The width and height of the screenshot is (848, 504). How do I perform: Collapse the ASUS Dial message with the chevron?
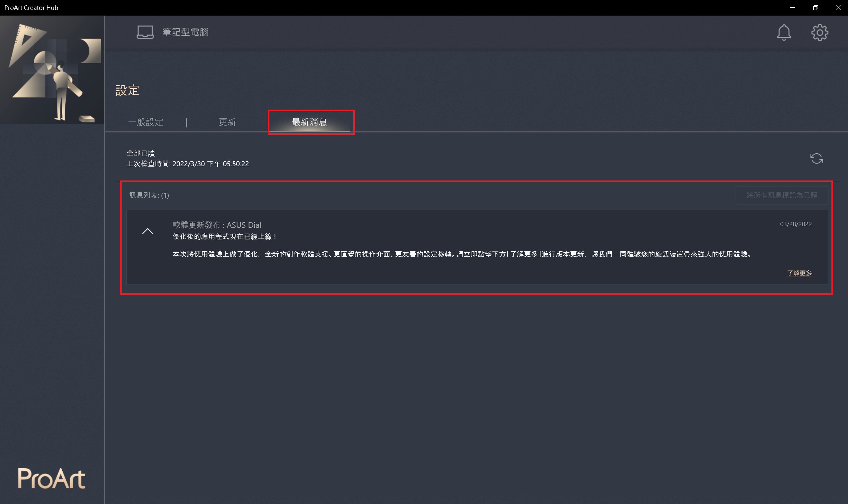pos(148,230)
